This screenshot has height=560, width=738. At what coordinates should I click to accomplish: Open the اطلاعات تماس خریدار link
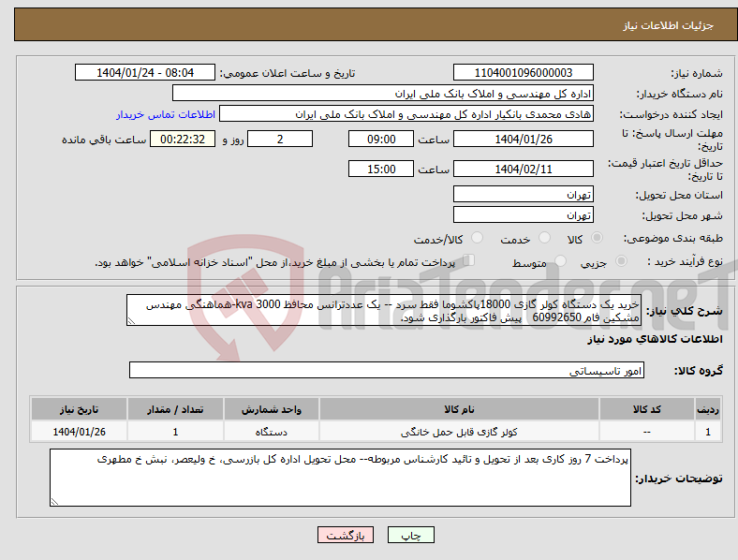(x=166, y=114)
